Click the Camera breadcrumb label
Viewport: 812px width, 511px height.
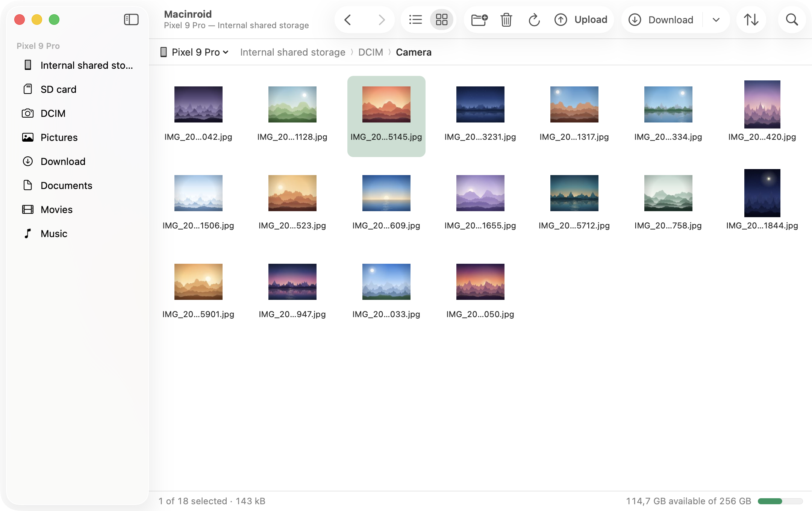click(x=414, y=52)
